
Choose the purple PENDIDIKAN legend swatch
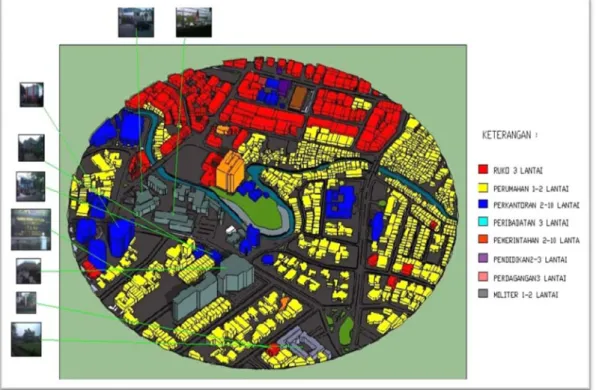[483, 258]
